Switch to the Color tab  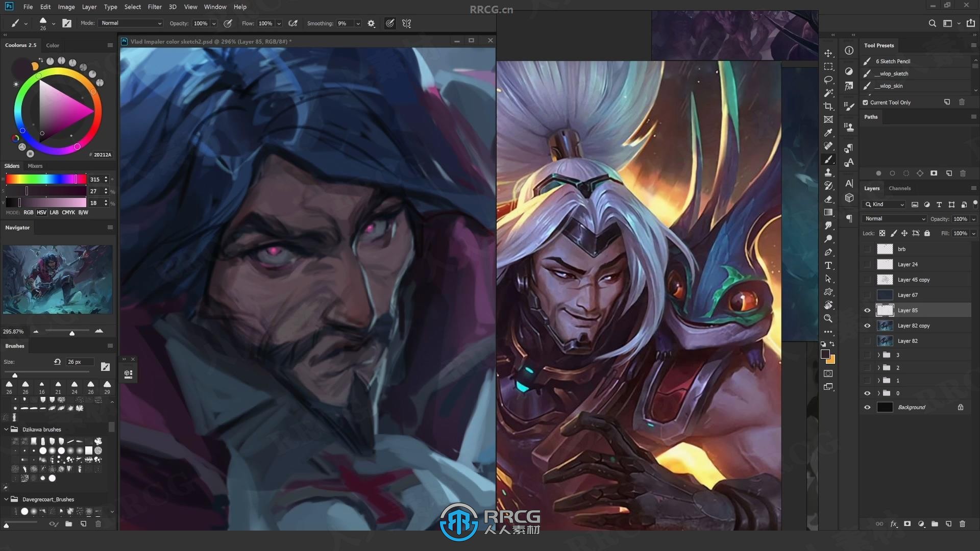coord(53,45)
